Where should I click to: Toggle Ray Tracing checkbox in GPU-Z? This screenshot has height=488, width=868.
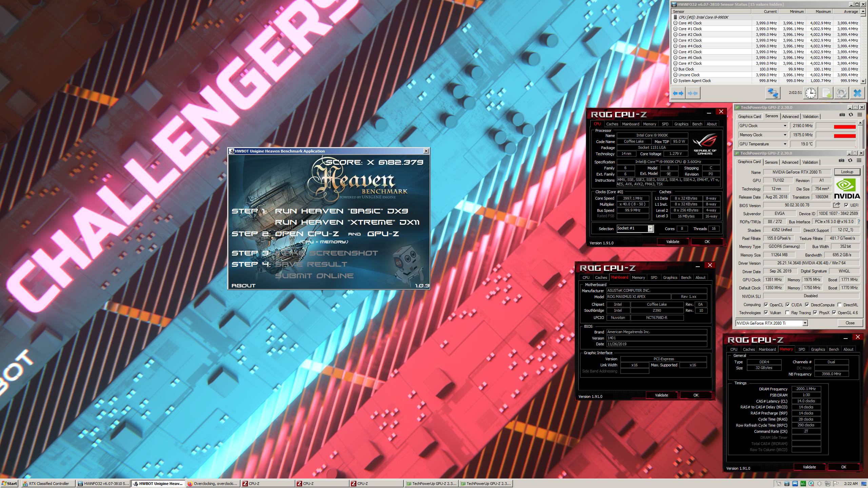787,312
